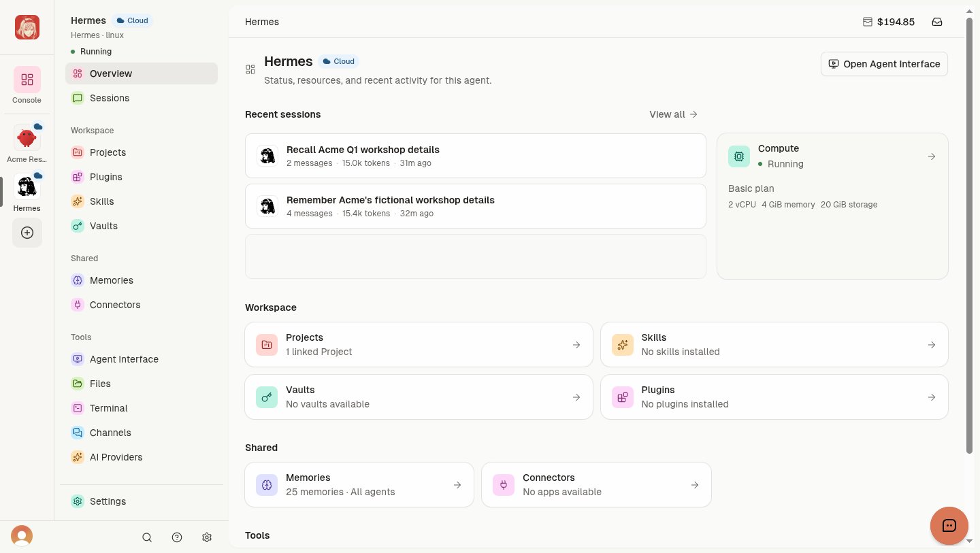This screenshot has height=553, width=980.
Task: Open Agent Interface in sidebar Tools
Action: 142,359
